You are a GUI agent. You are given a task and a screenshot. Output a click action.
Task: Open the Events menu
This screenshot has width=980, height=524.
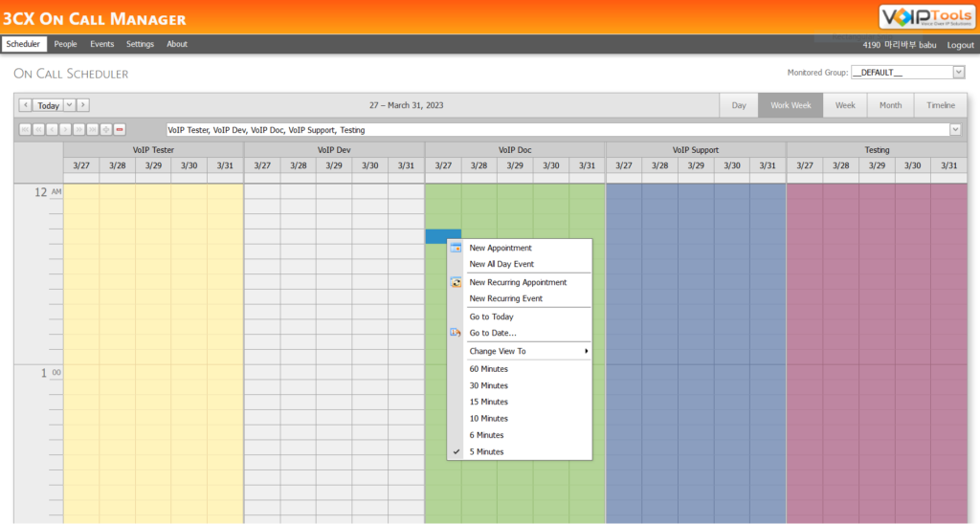click(x=101, y=44)
